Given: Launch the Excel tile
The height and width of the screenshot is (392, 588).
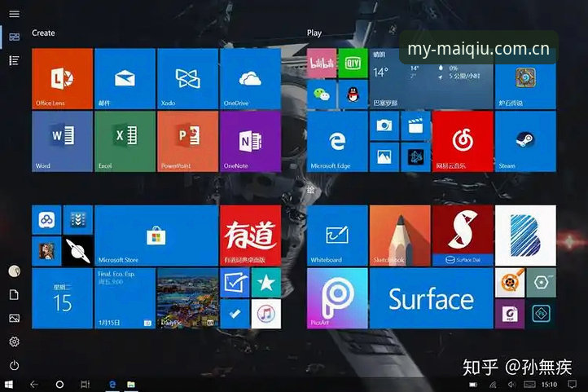Looking at the screenshot, I should click(x=125, y=142).
